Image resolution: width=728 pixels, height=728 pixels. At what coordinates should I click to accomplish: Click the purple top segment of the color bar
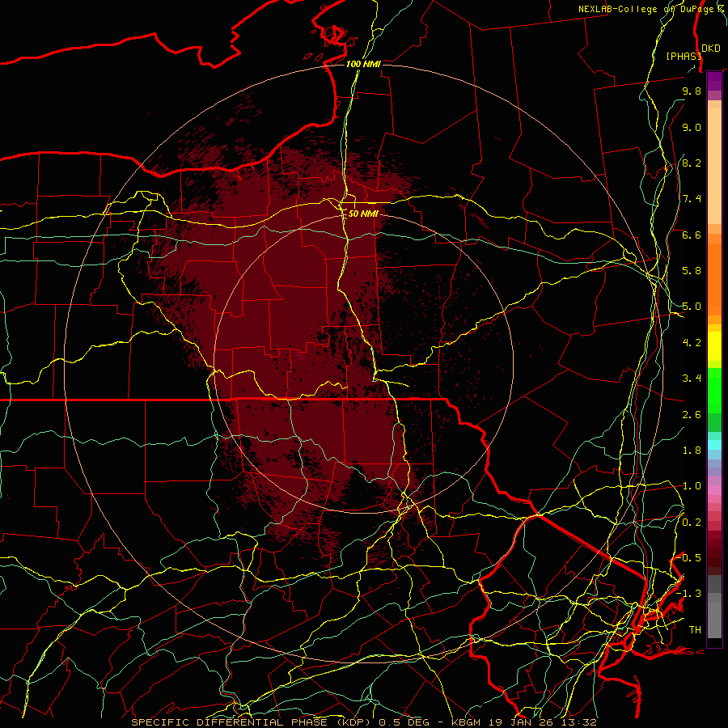tap(714, 81)
